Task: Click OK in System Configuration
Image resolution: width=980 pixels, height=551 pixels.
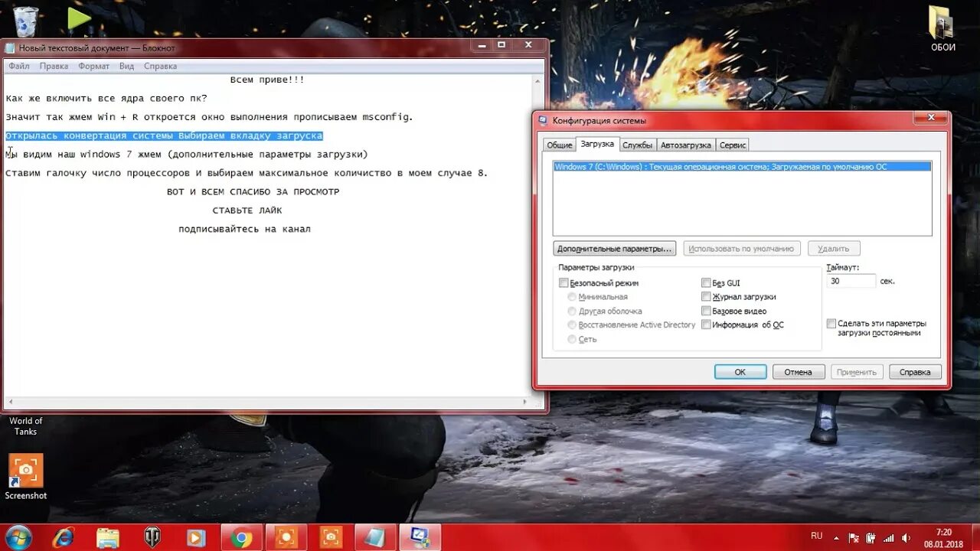Action: click(740, 372)
